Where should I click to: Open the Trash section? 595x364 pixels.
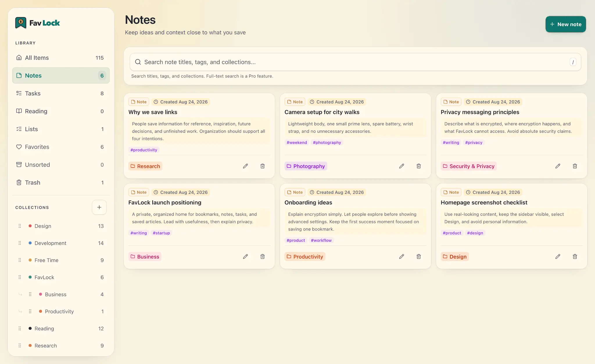tap(61, 183)
